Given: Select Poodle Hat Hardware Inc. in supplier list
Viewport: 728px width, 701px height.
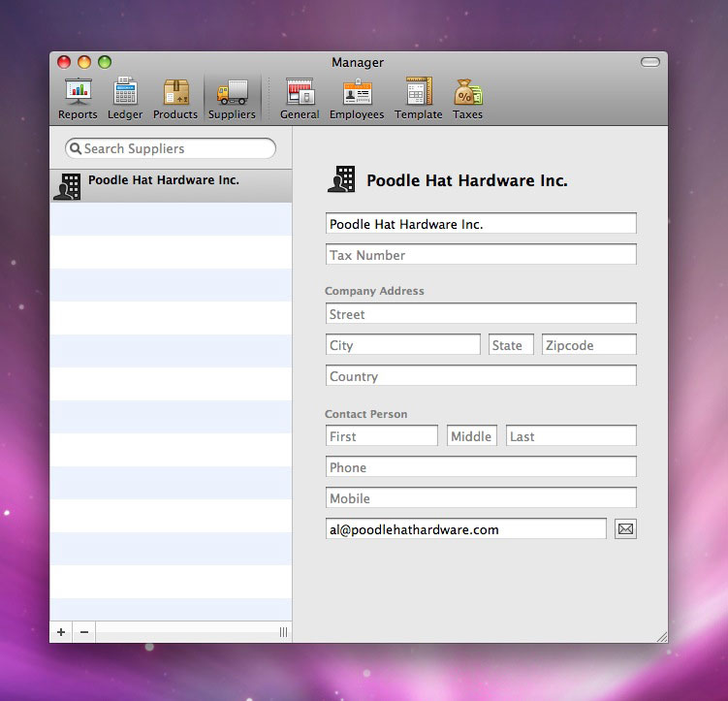Looking at the screenshot, I should [171, 186].
